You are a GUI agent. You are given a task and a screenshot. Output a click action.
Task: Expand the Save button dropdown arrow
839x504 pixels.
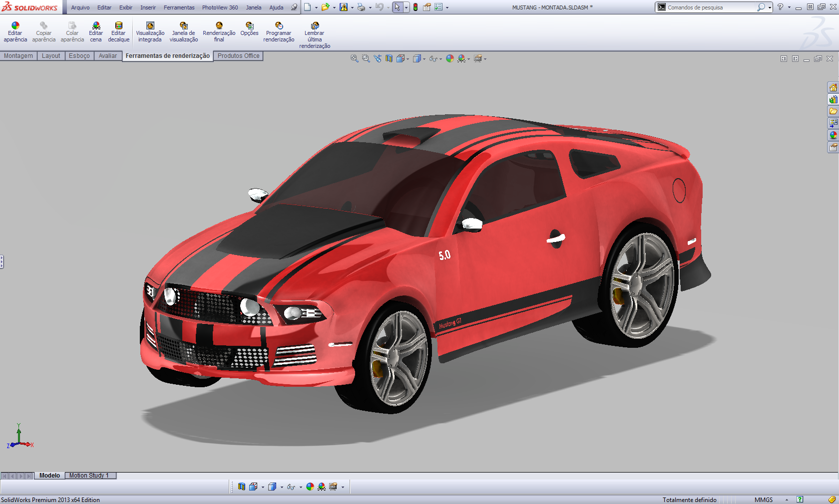point(352,8)
